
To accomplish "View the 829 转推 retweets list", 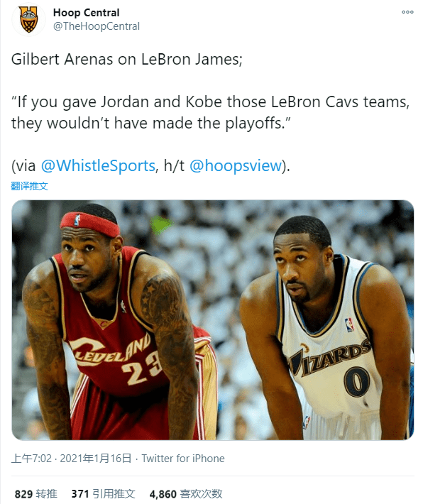I will pos(36,494).
